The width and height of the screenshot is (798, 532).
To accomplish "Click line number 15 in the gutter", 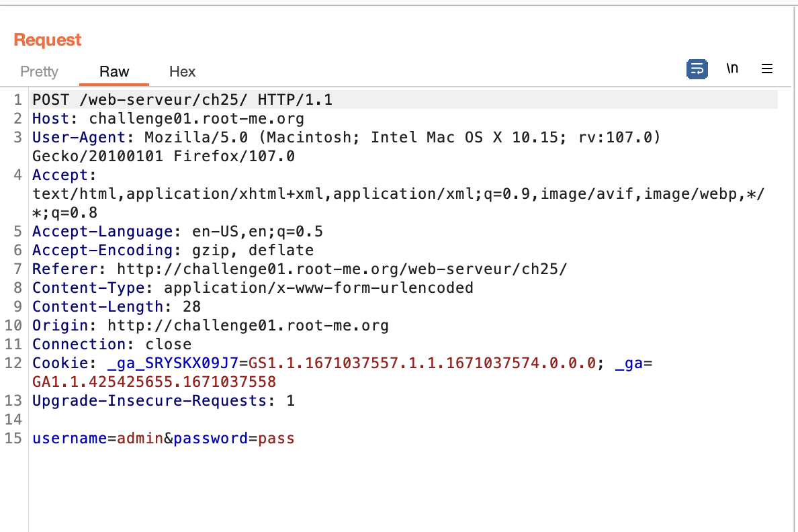I will 19,438.
